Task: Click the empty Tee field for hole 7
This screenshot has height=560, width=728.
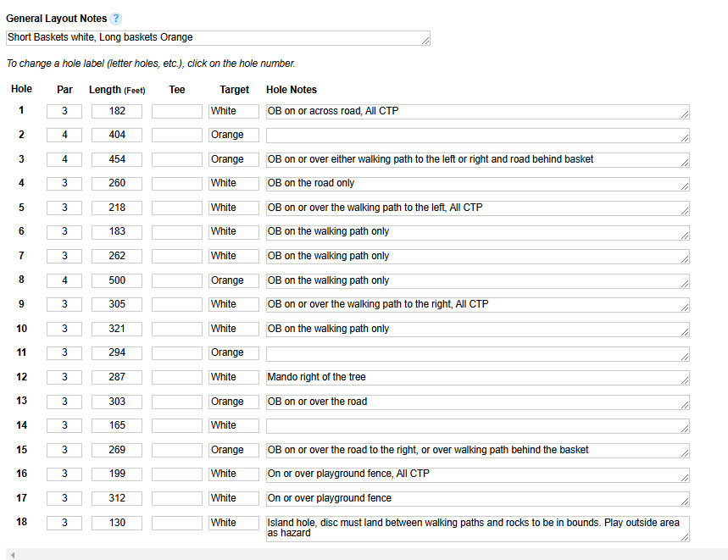Action: tap(177, 256)
